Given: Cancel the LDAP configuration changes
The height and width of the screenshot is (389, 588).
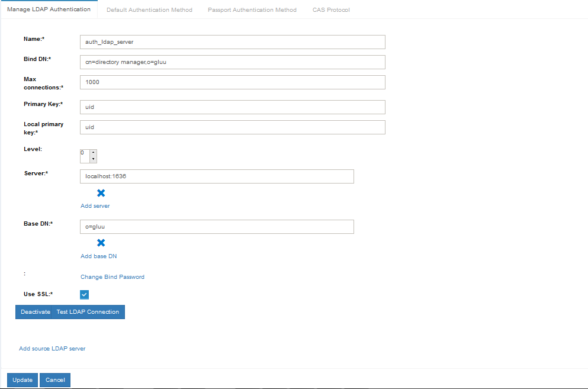Looking at the screenshot, I should [54, 380].
